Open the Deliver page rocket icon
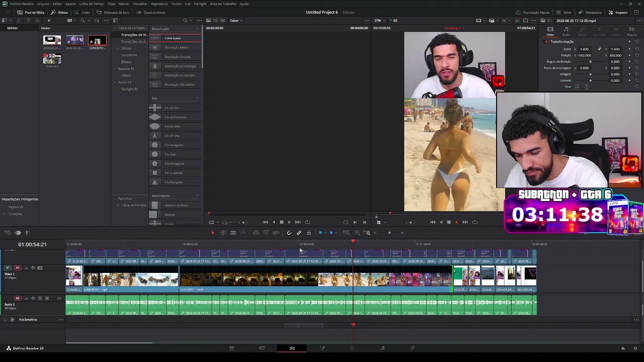Screen dimensions: 644x362 pyautogui.click(x=413, y=348)
